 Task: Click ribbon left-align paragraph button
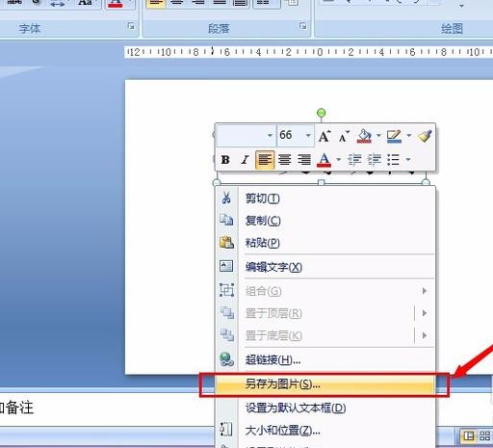(156, 3)
